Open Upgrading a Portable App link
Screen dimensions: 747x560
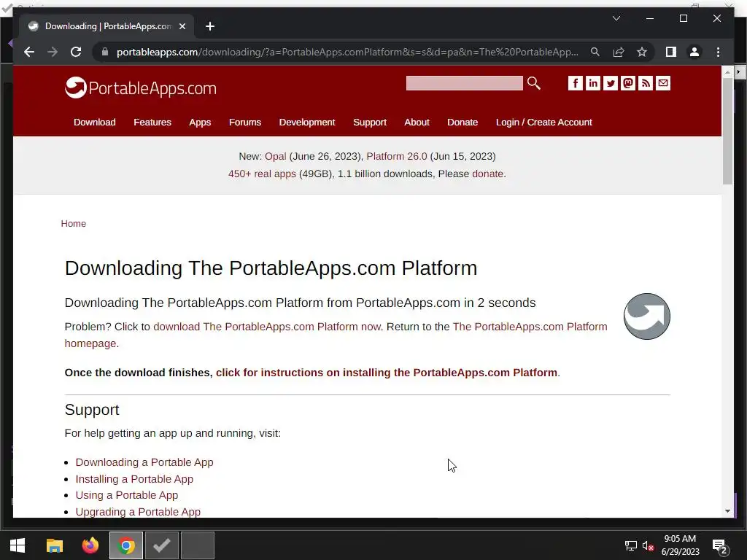click(138, 512)
